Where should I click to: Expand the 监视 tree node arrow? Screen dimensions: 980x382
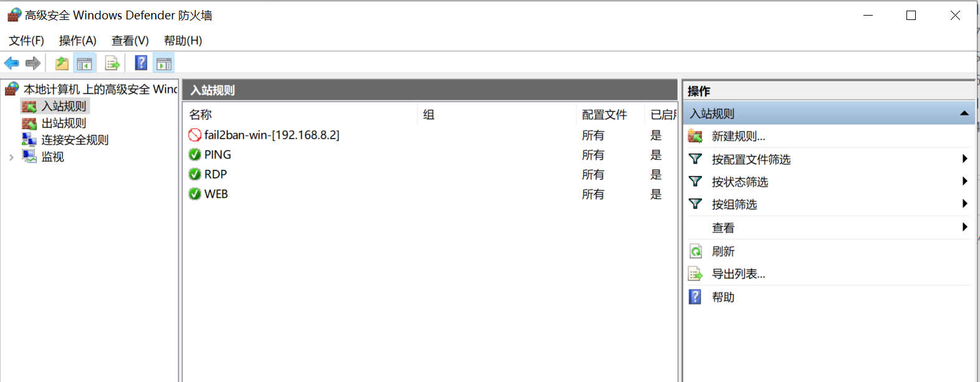(11, 157)
